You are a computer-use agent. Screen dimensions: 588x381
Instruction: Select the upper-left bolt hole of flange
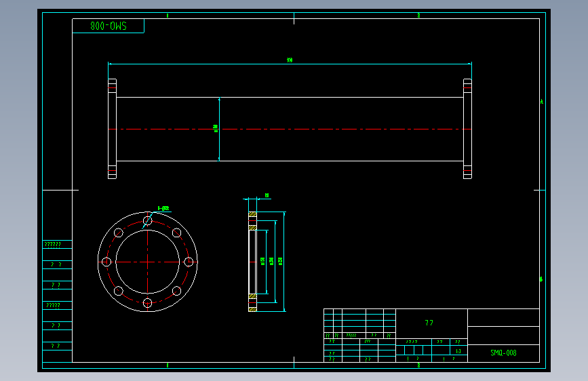point(119,233)
